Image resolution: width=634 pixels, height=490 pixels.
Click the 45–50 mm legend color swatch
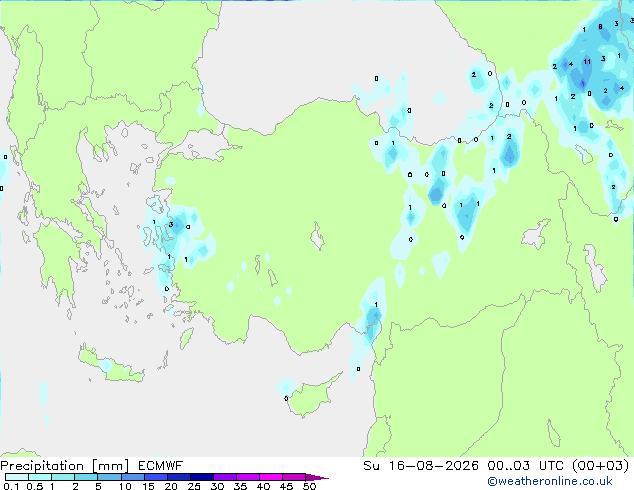coord(294,477)
